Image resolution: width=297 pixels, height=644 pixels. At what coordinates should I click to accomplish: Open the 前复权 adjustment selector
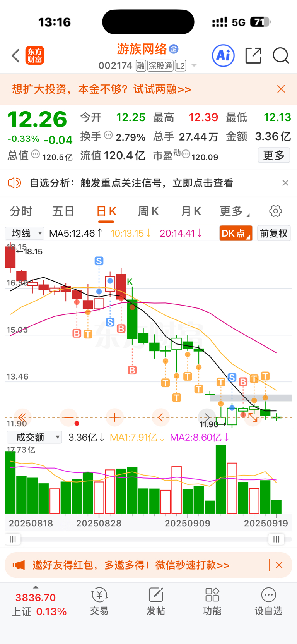coord(273,233)
